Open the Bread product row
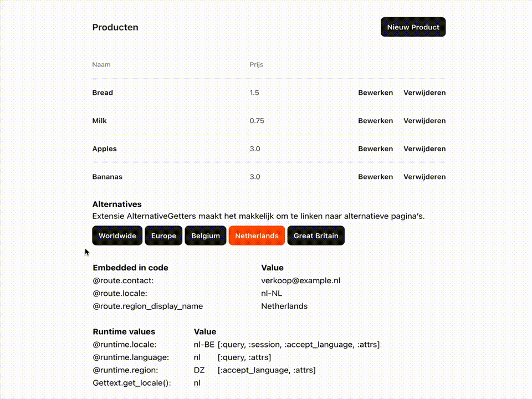The image size is (532, 399). click(269, 93)
